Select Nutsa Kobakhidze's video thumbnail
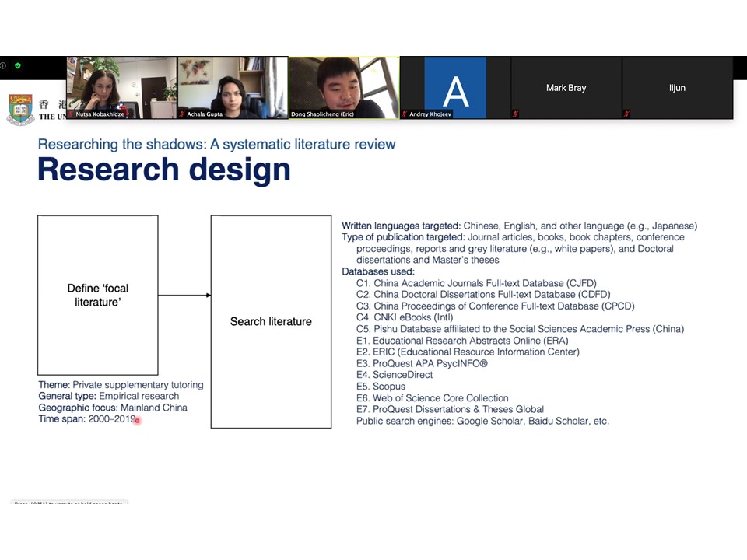Screen dimensions: 747x560 coord(121,88)
